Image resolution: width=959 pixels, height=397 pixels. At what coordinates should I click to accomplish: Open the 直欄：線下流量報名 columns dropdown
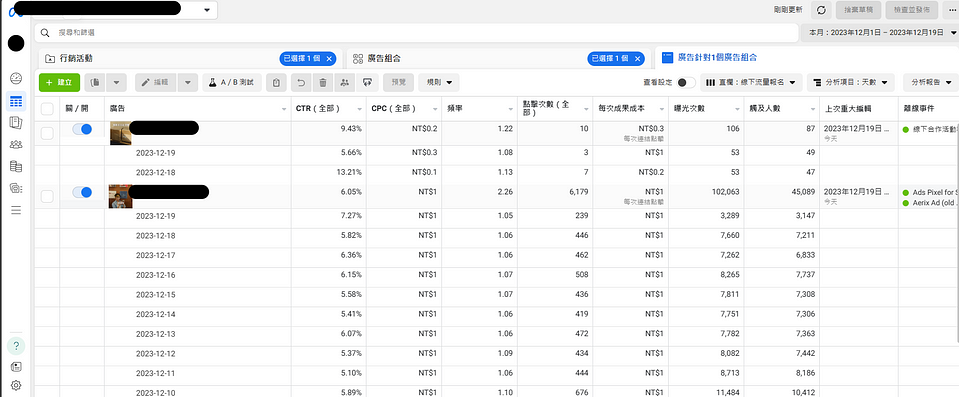click(x=750, y=82)
